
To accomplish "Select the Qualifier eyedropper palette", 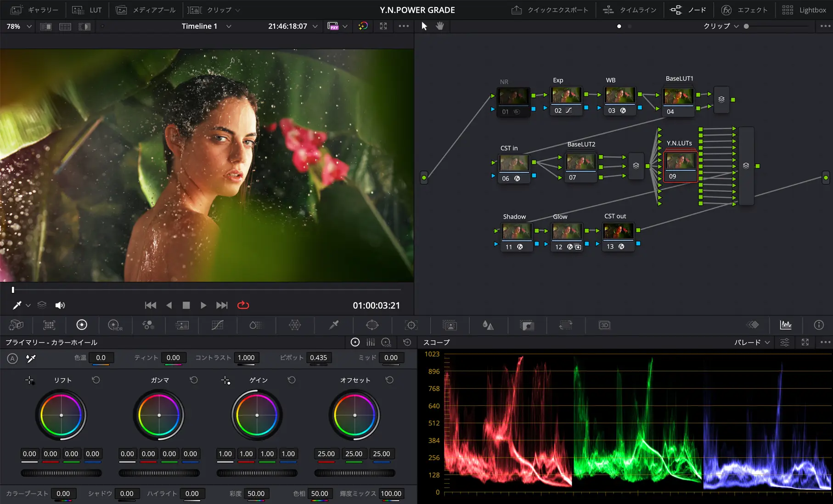I will pyautogui.click(x=334, y=325).
